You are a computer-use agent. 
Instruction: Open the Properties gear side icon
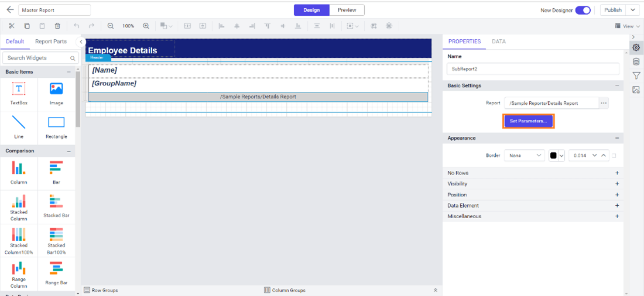pyautogui.click(x=636, y=47)
